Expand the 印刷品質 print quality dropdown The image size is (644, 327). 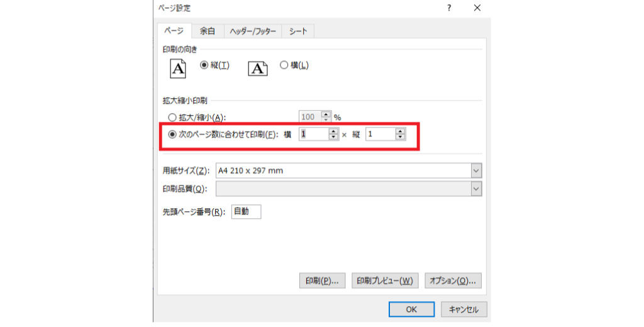tap(476, 189)
